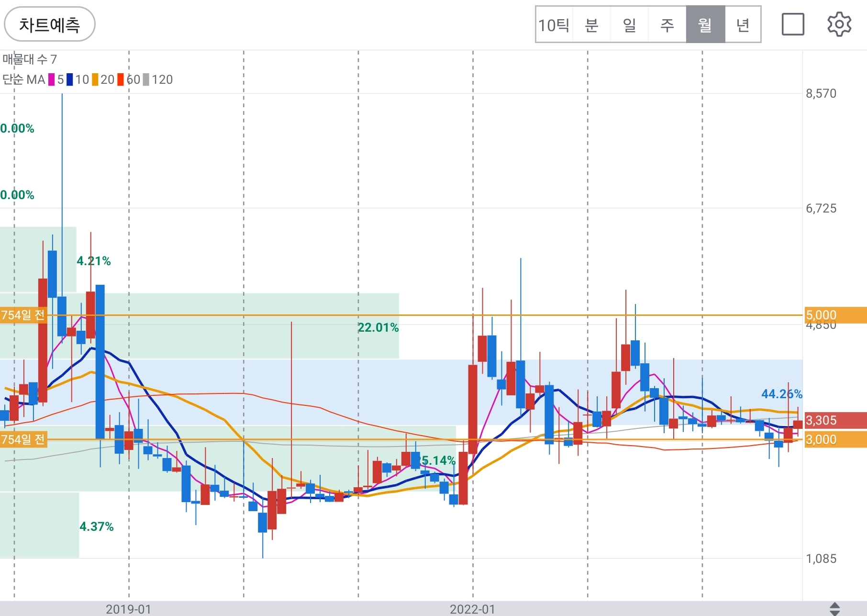Click the 4.21% volume profile label
Image resolution: width=867 pixels, height=616 pixels.
(x=94, y=261)
